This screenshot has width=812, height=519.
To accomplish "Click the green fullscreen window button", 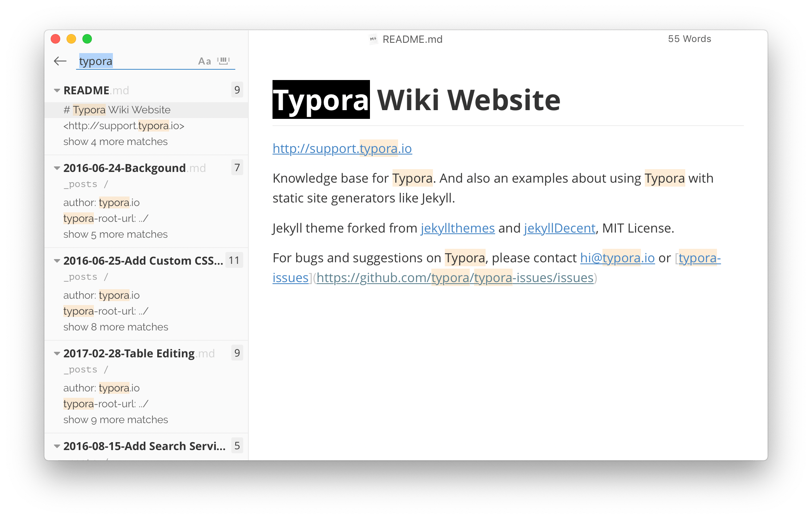I will point(87,39).
